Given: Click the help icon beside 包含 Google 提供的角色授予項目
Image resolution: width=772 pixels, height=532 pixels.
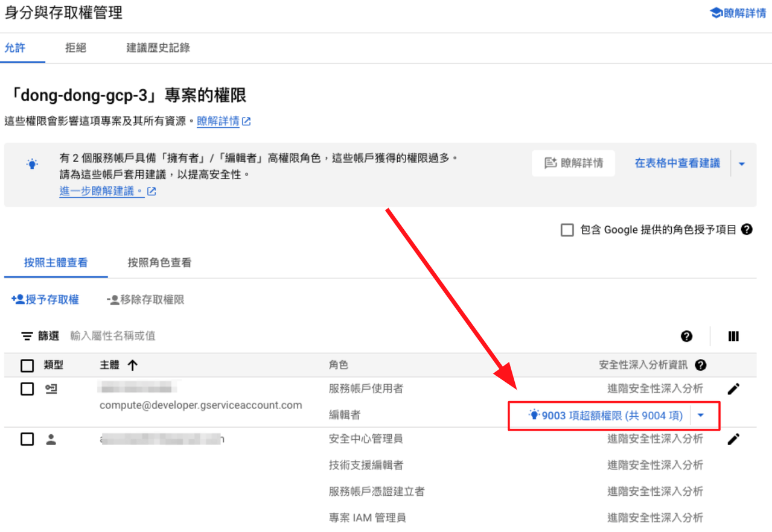Looking at the screenshot, I should coord(747,229).
